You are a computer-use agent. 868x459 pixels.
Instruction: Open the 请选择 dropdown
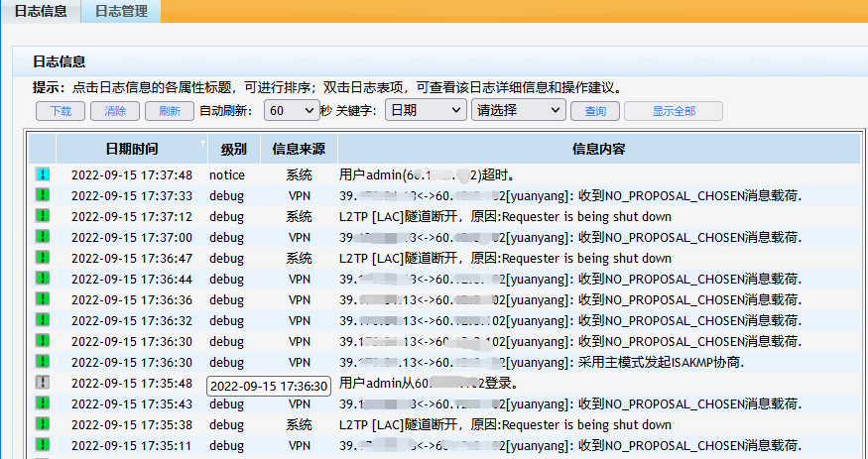518,111
